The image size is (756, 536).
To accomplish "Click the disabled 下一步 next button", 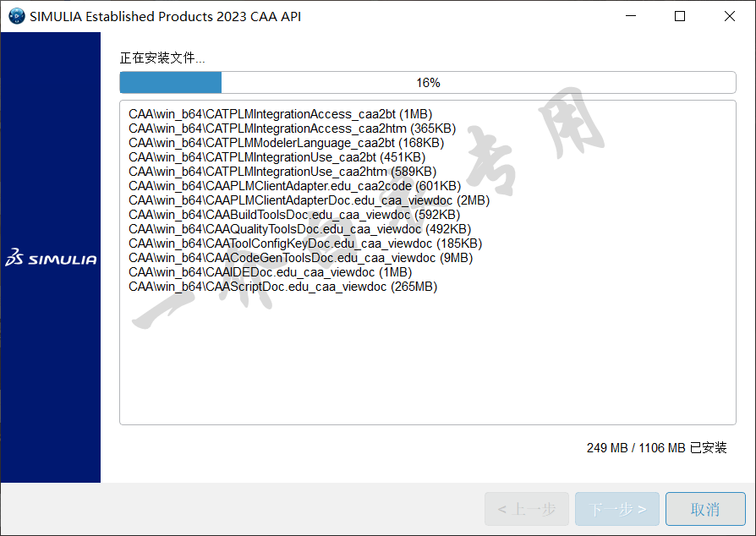I will [x=617, y=509].
